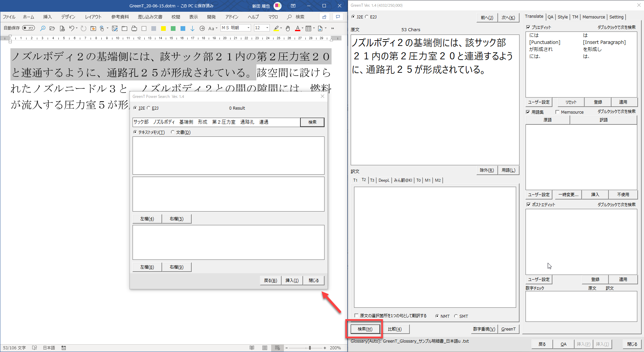Click the red font color 'A' icon

click(297, 28)
